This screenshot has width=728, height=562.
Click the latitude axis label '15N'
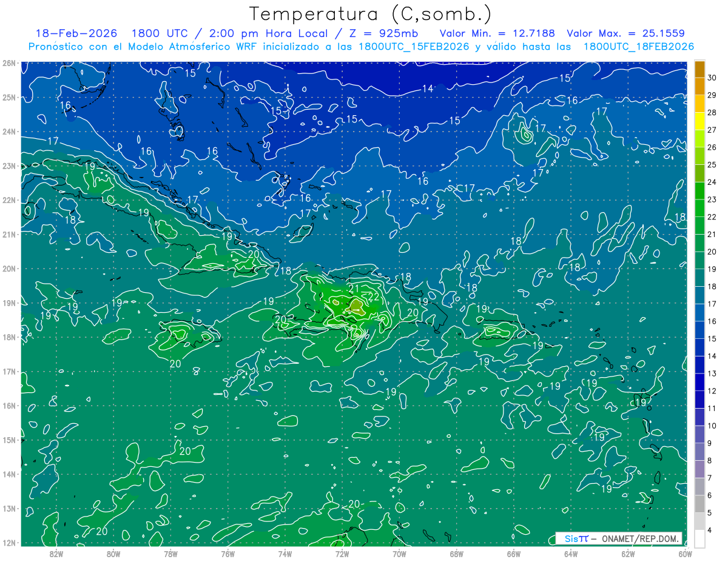click(x=9, y=440)
